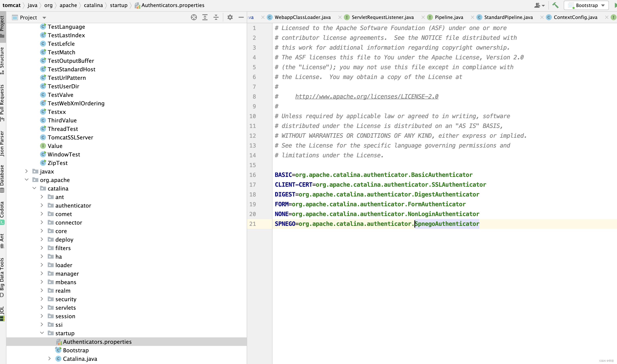The image size is (617, 364).
Task: Open Project panel settings gear
Action: 230,17
